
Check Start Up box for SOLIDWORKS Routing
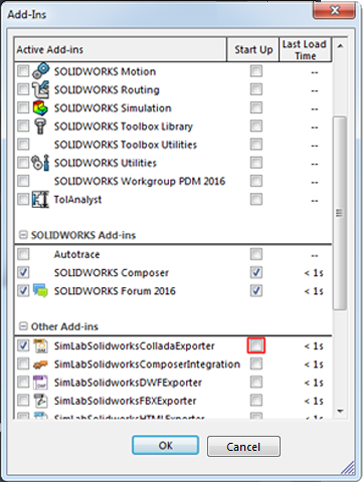coord(256,89)
